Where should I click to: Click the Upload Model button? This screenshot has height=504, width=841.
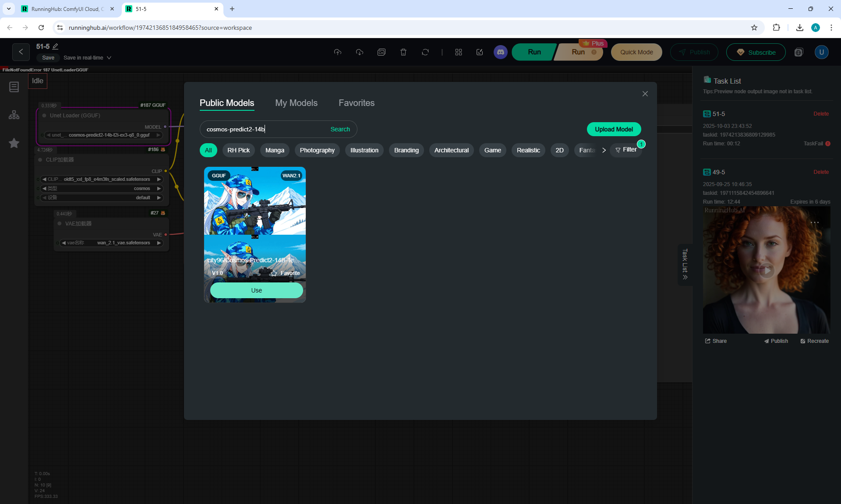tap(614, 129)
